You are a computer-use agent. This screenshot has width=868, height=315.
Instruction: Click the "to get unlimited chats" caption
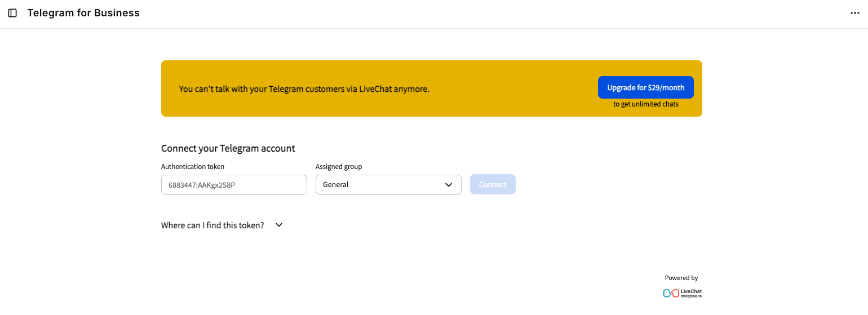(x=645, y=104)
